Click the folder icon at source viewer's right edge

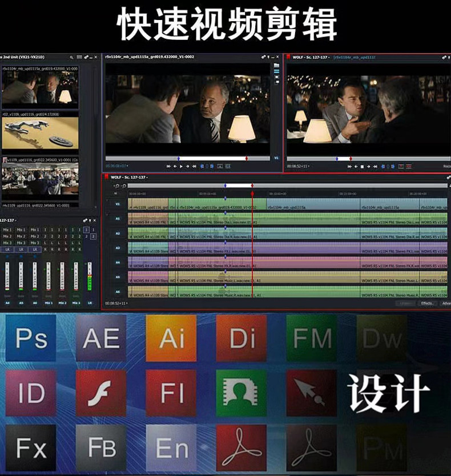[x=276, y=65]
